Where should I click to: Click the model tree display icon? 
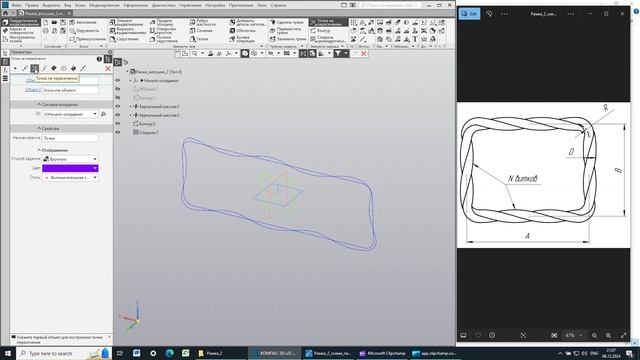[x=118, y=62]
